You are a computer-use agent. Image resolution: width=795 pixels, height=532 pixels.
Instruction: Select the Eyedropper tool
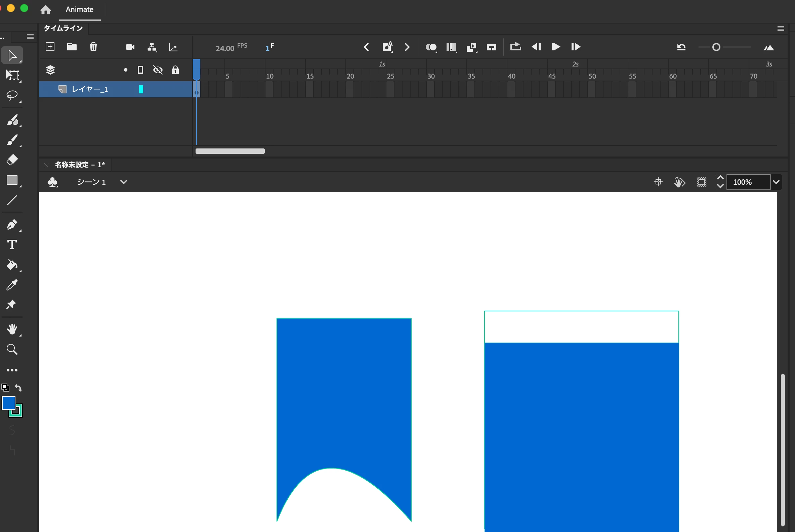12,285
